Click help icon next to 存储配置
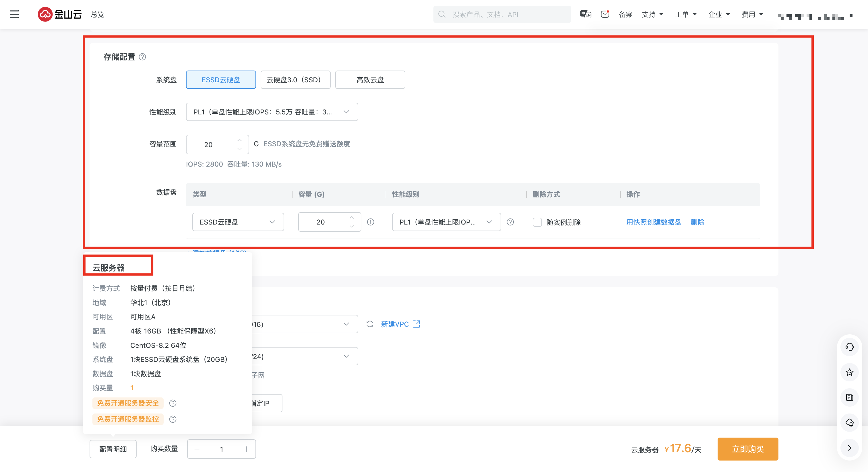 pos(143,57)
